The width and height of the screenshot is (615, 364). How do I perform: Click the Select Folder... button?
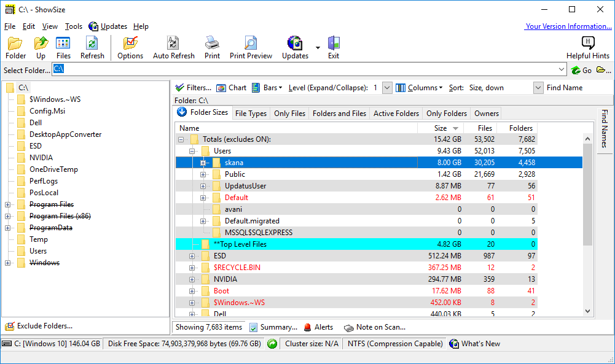pos(26,70)
